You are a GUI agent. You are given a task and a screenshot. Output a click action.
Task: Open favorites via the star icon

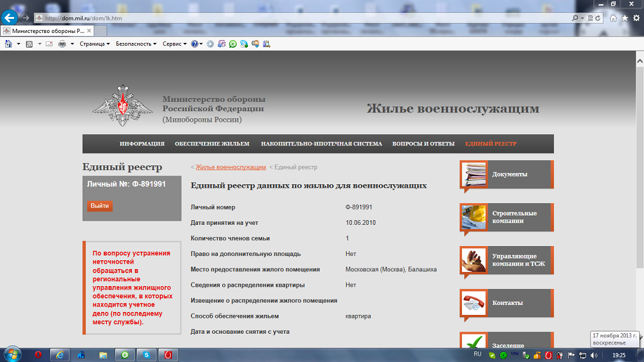click(x=625, y=18)
